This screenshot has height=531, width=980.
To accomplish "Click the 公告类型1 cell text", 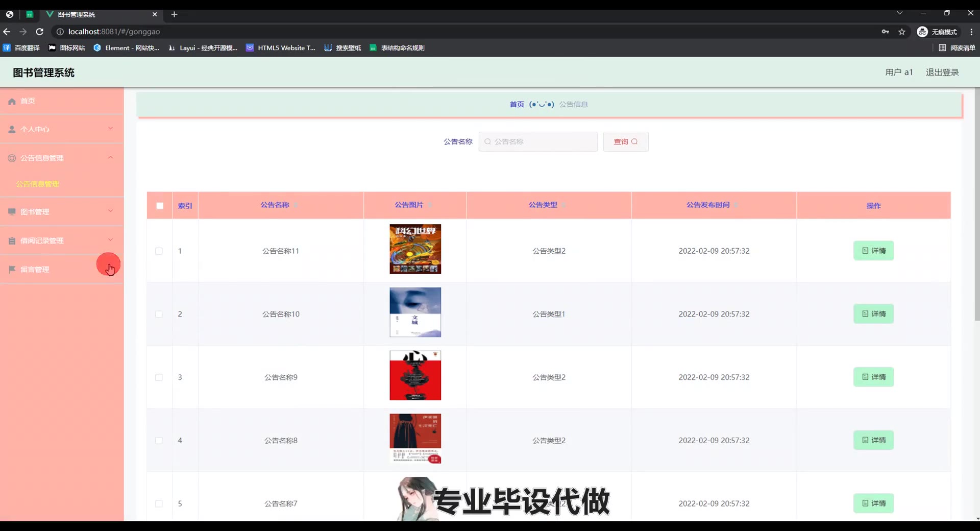I will 549,315.
